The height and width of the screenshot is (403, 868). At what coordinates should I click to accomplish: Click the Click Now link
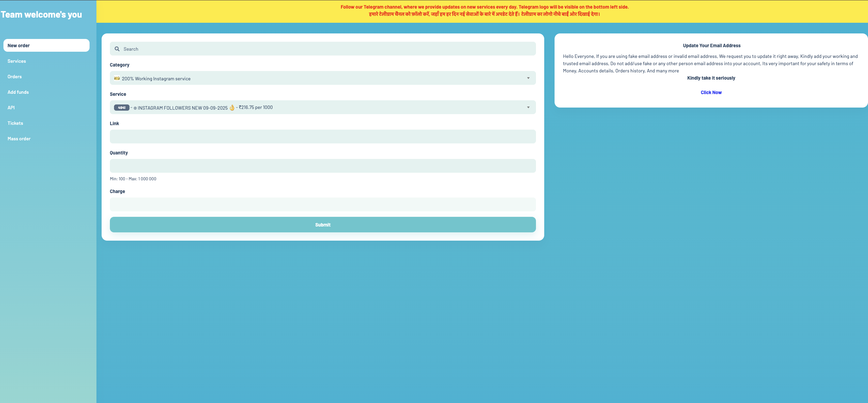pos(711,92)
